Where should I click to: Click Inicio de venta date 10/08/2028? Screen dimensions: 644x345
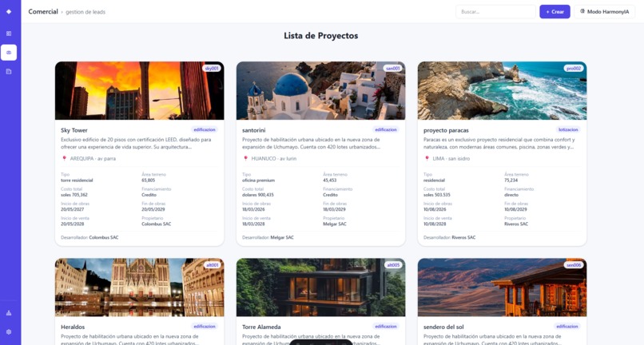435,224
